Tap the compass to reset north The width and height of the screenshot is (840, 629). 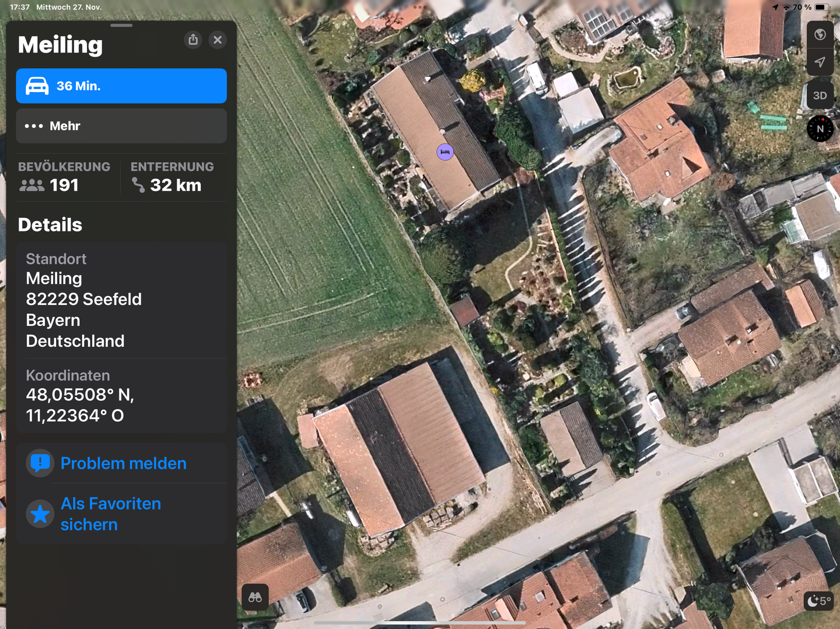[820, 129]
